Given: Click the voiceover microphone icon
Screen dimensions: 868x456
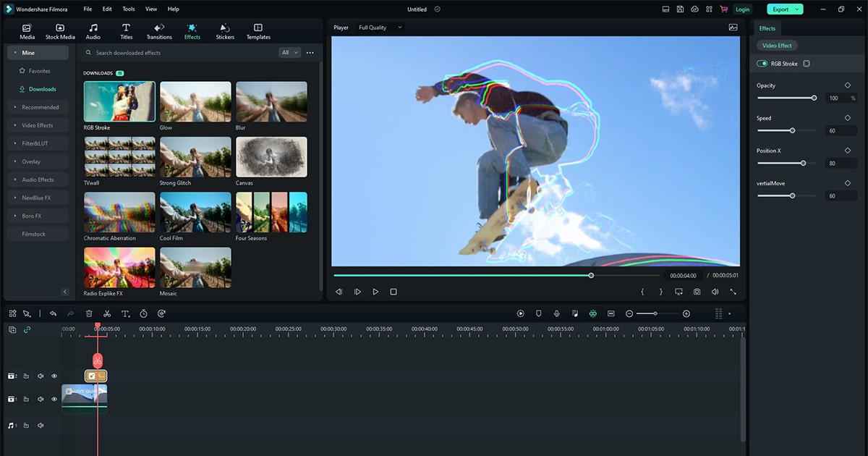Looking at the screenshot, I should pyautogui.click(x=556, y=313).
